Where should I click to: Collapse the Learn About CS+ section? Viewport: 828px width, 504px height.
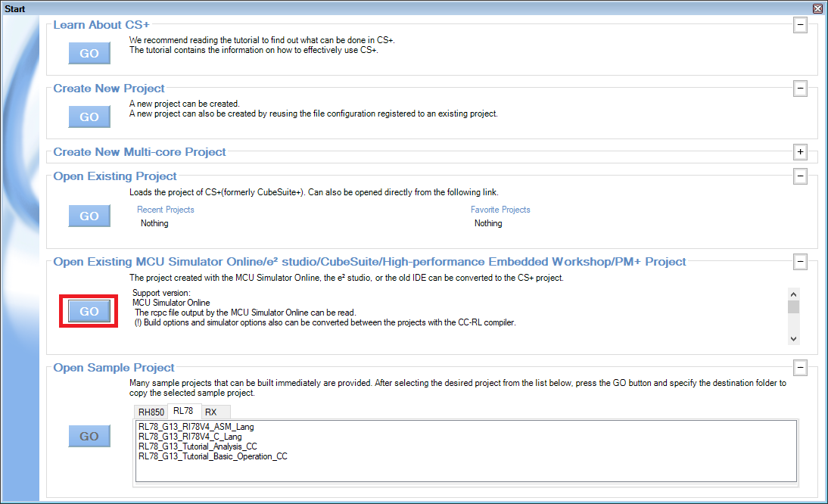click(x=800, y=25)
